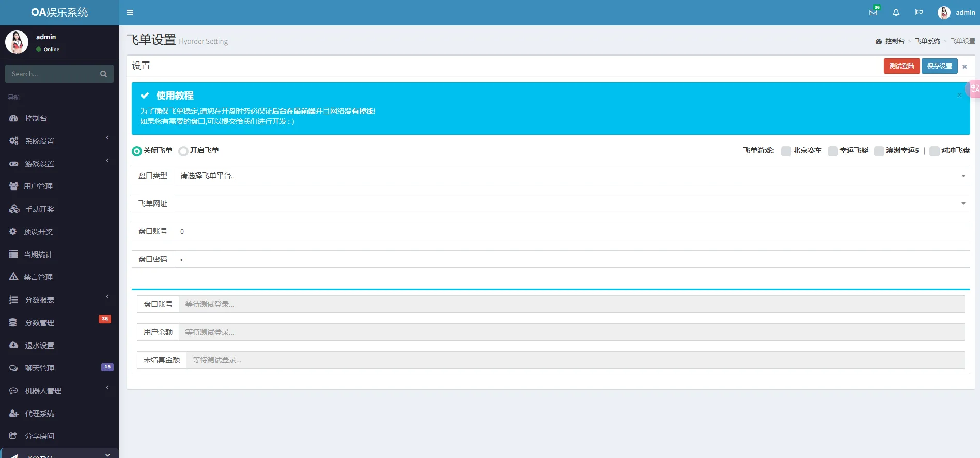Open the 飞单网址 dropdown
Viewport: 980px width, 458px height.
[x=571, y=203]
